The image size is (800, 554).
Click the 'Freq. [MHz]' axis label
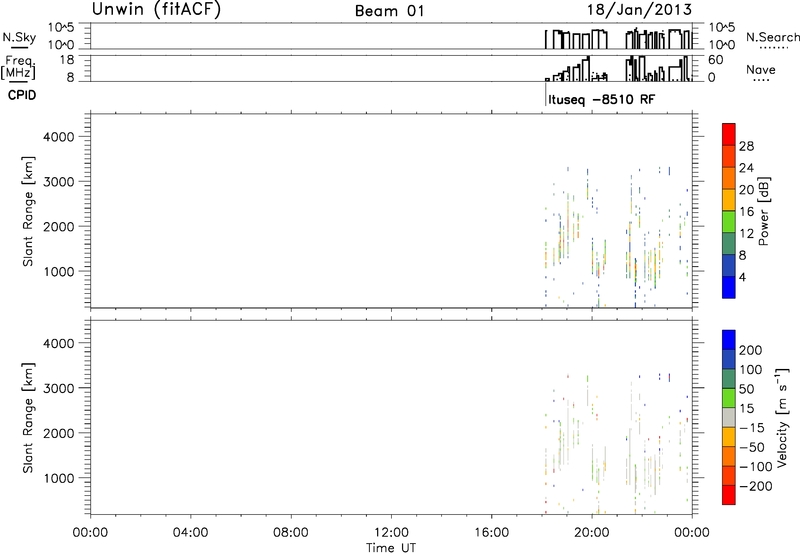[19, 68]
